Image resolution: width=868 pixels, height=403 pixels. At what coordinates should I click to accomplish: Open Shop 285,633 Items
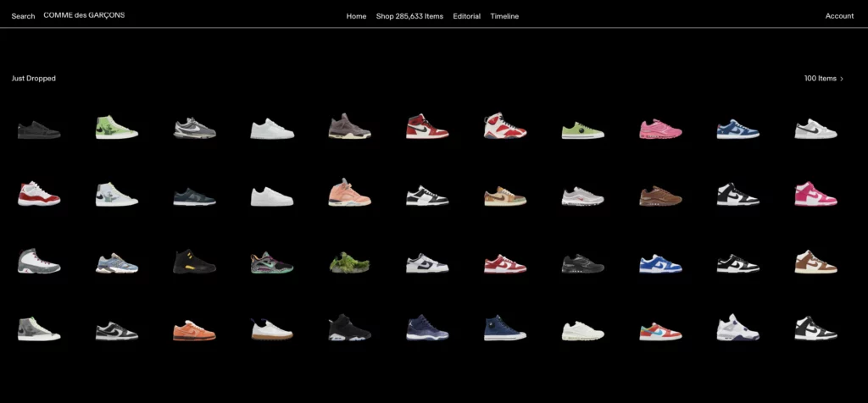[409, 16]
